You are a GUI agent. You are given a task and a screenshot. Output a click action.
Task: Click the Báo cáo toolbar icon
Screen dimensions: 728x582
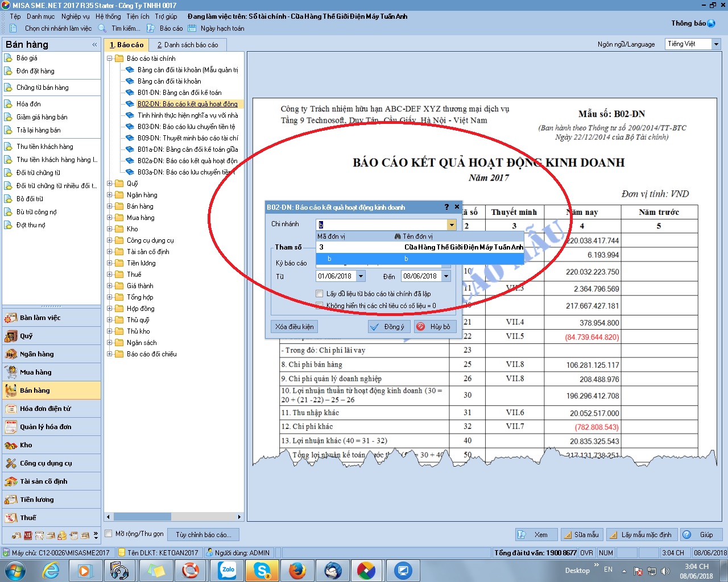pos(151,28)
